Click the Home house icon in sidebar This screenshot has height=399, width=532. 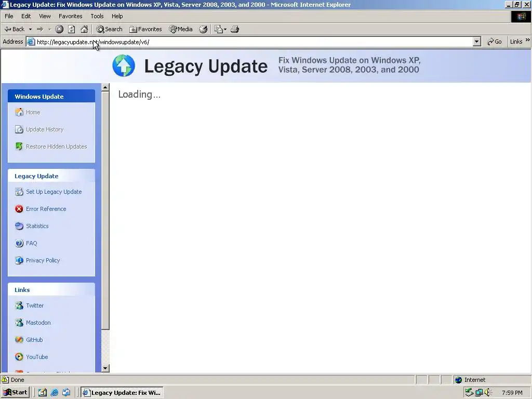19,112
